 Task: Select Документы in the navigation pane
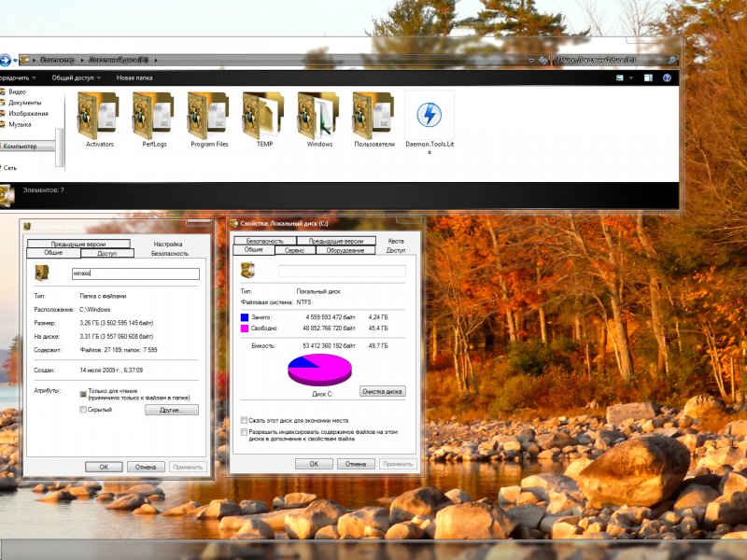click(x=21, y=103)
